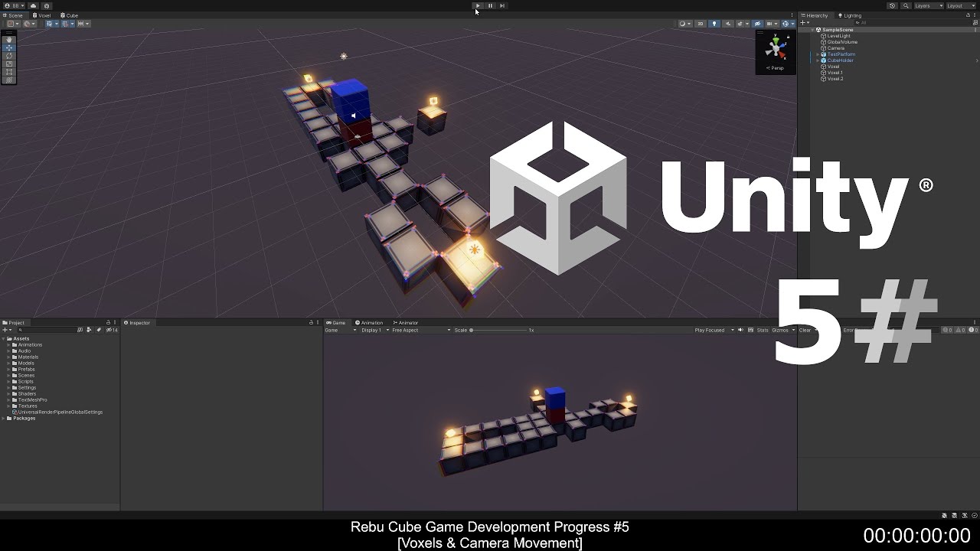Expand the TestPlatform object in the Hierarchy

click(x=817, y=54)
